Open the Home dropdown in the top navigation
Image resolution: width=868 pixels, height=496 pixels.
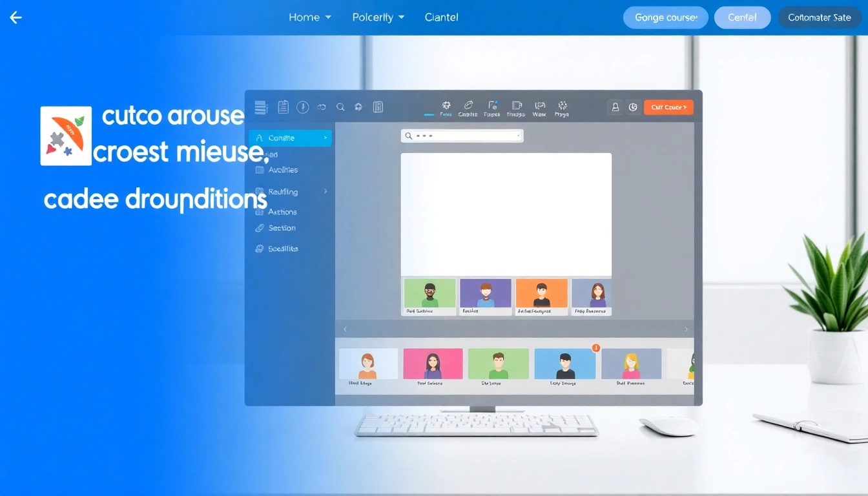(x=309, y=17)
